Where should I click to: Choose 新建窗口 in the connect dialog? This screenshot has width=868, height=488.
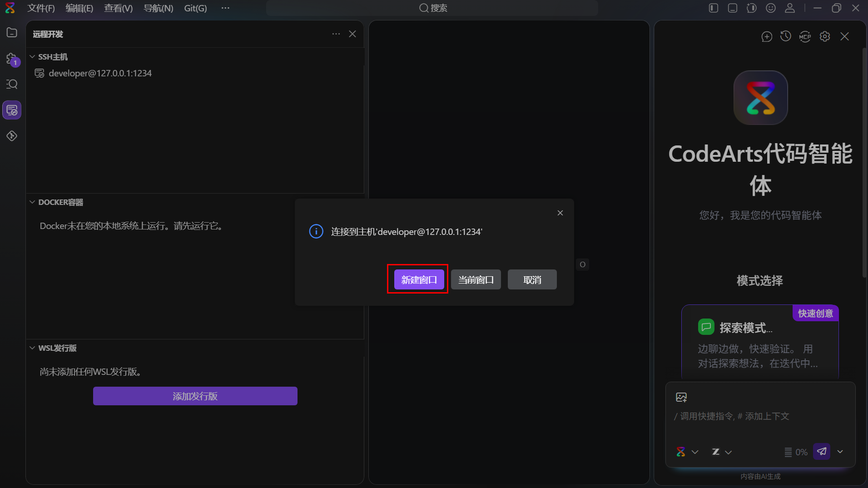point(419,279)
